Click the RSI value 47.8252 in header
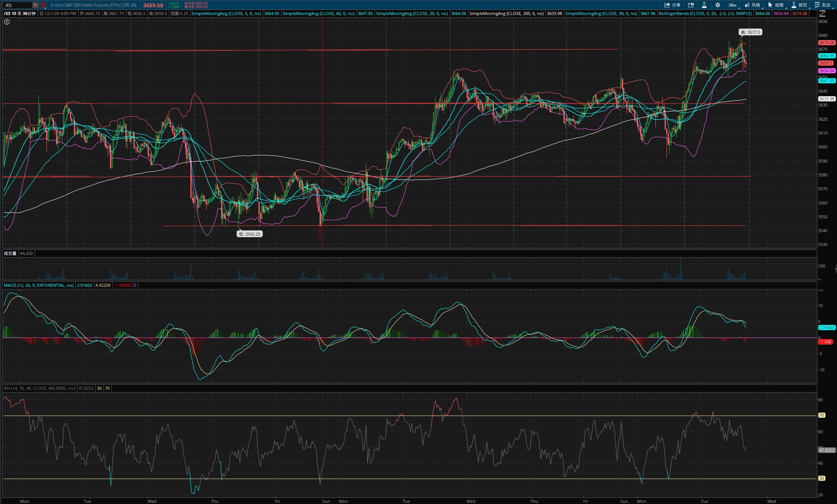The image size is (837, 504). [x=86, y=388]
